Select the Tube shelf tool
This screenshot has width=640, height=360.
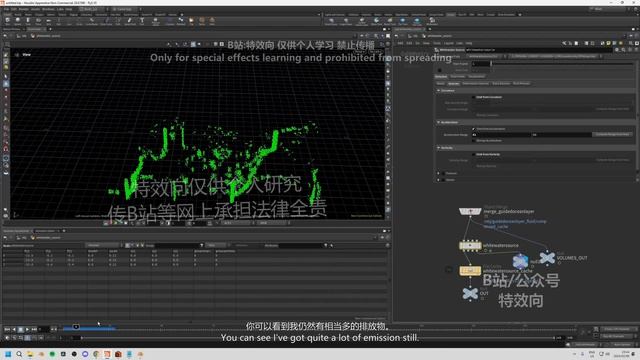click(x=28, y=21)
